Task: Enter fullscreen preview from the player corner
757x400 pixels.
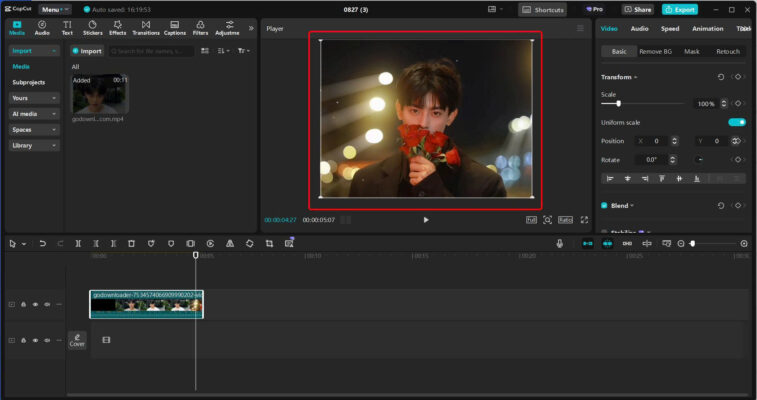Action: [584, 220]
